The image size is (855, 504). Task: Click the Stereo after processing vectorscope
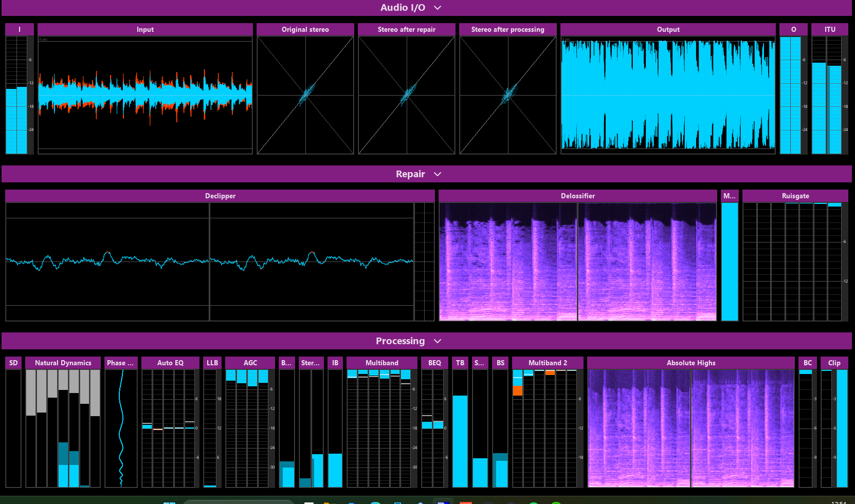click(508, 95)
